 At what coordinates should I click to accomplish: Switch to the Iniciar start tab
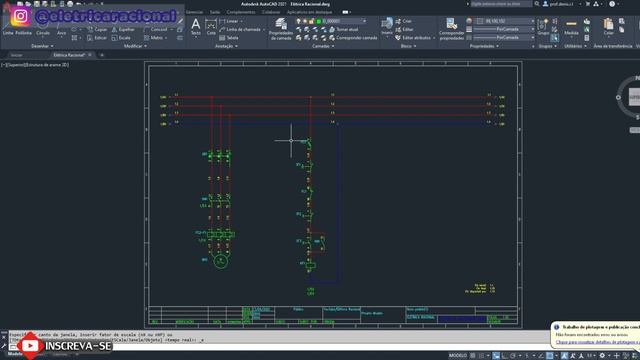point(16,55)
